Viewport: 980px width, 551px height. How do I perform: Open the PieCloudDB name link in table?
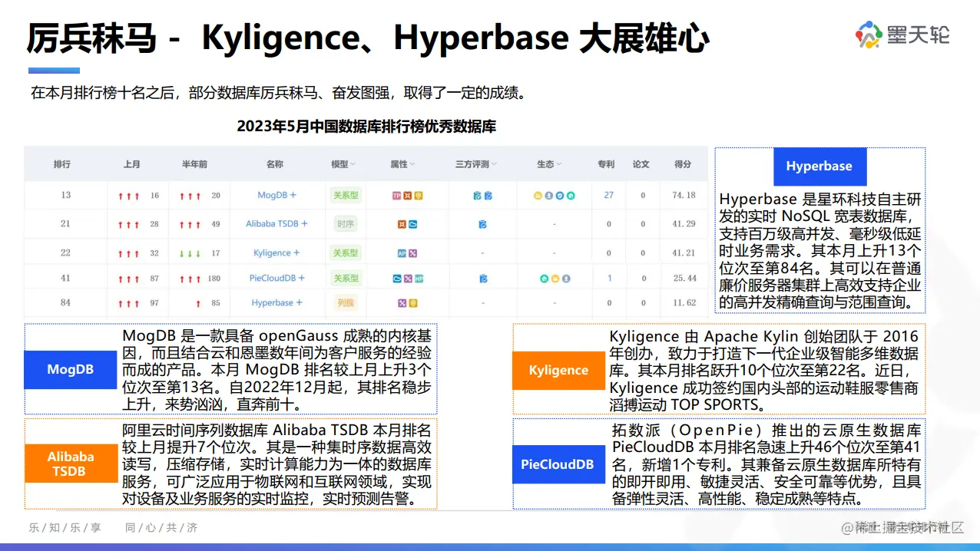273,278
